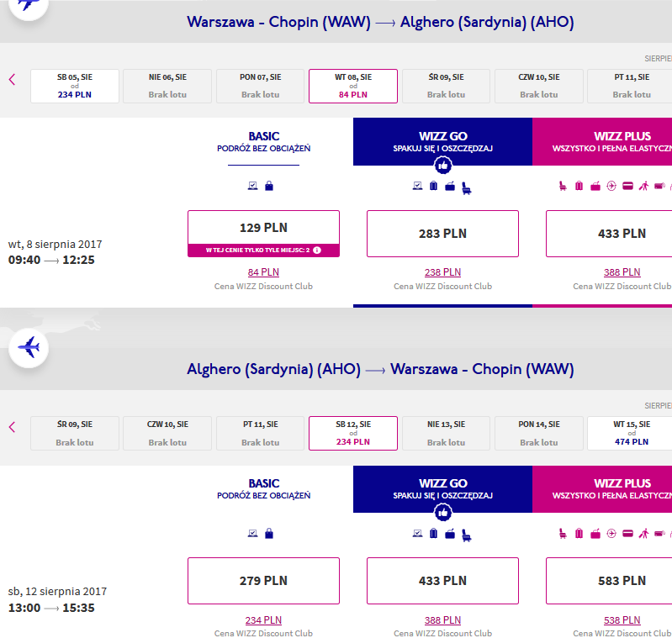Open 538 PLN Discount Club price link

pyautogui.click(x=622, y=620)
